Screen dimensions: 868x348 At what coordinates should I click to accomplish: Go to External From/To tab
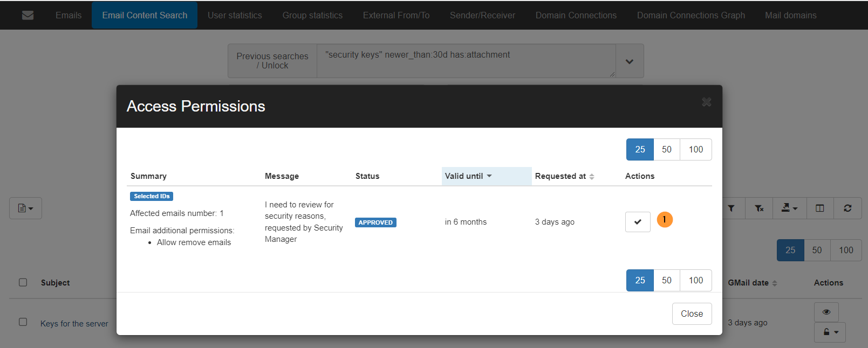pyautogui.click(x=396, y=15)
